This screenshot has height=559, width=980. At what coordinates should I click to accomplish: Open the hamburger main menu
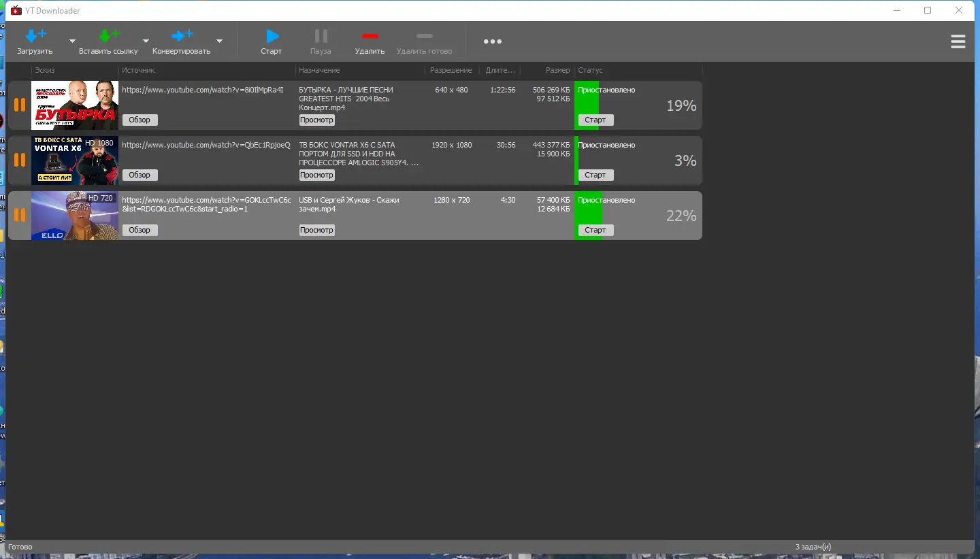pyautogui.click(x=958, y=41)
